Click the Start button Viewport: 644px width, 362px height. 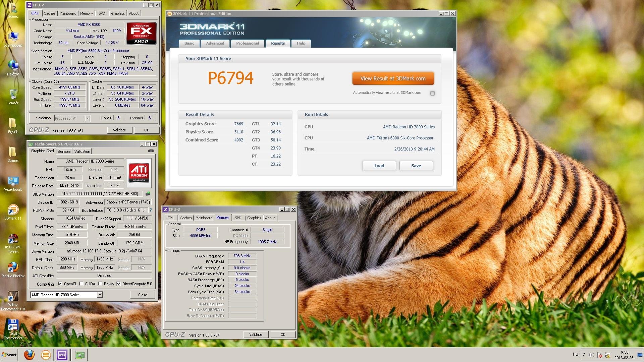[9, 355]
